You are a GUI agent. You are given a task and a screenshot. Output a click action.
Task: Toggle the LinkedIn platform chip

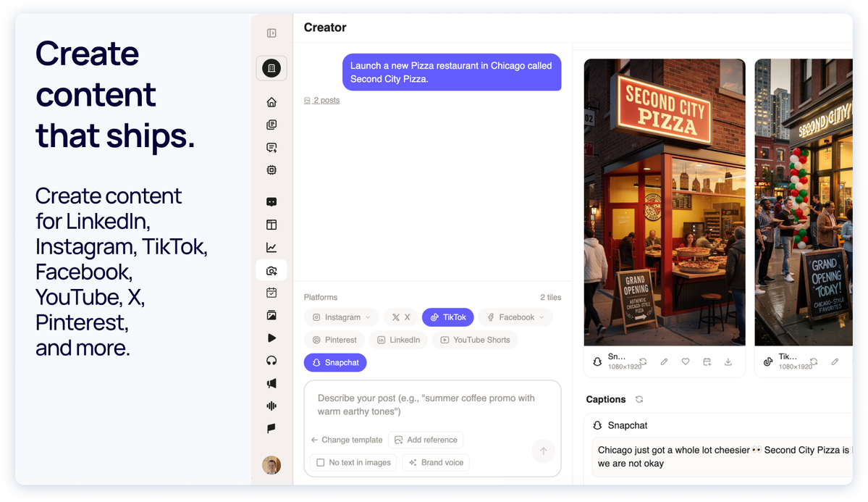coord(398,340)
